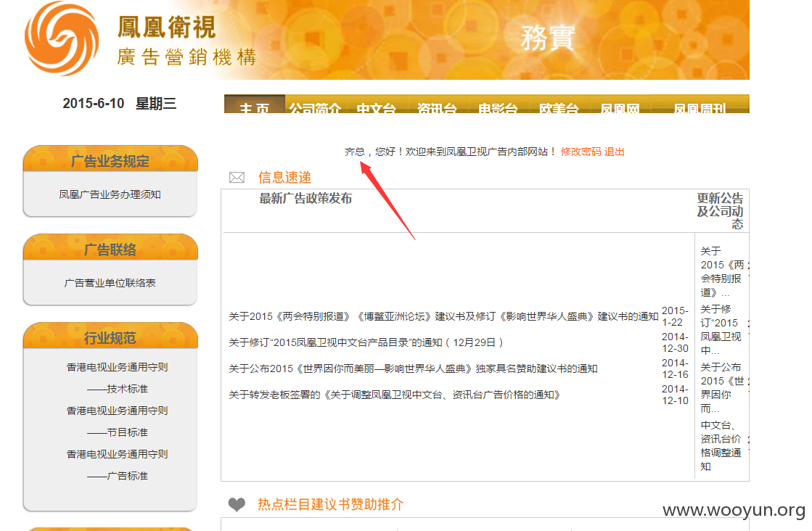The height and width of the screenshot is (531, 812).
Task: Open right column item 关于公布2015《世界因你而...
Action: tap(722, 387)
